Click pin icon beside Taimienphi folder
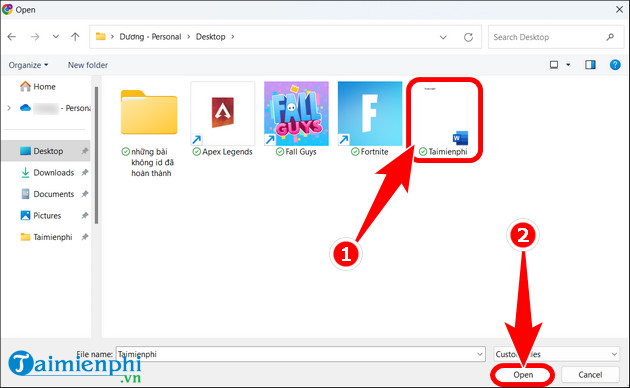Screen dimensions: 630x388 click(84, 237)
